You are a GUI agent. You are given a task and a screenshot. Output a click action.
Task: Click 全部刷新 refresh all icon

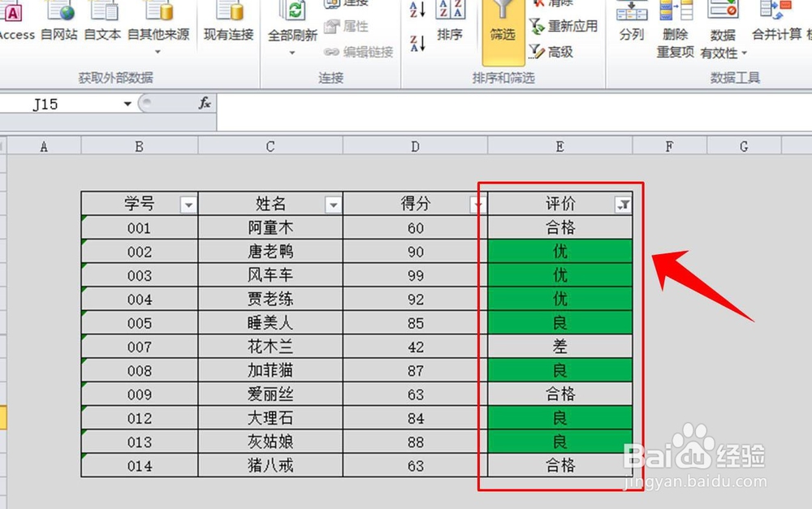(292, 11)
